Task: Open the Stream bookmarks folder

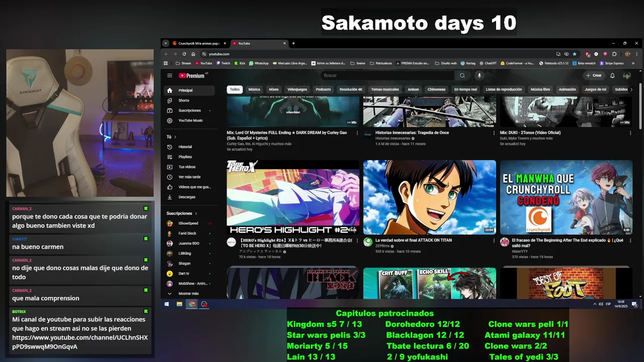Action: click(183, 63)
